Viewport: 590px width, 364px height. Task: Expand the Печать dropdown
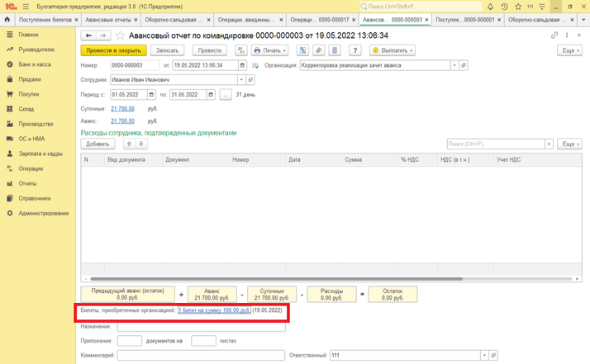pyautogui.click(x=270, y=50)
